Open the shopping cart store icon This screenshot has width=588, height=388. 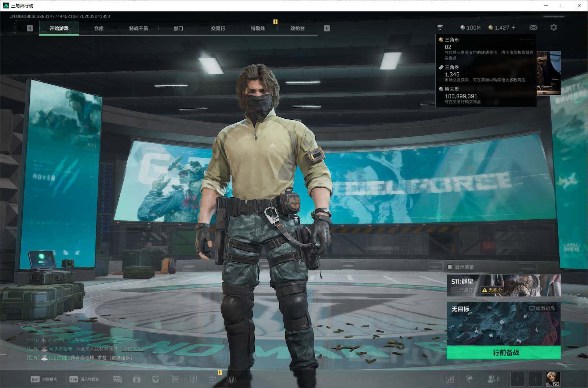click(x=175, y=379)
